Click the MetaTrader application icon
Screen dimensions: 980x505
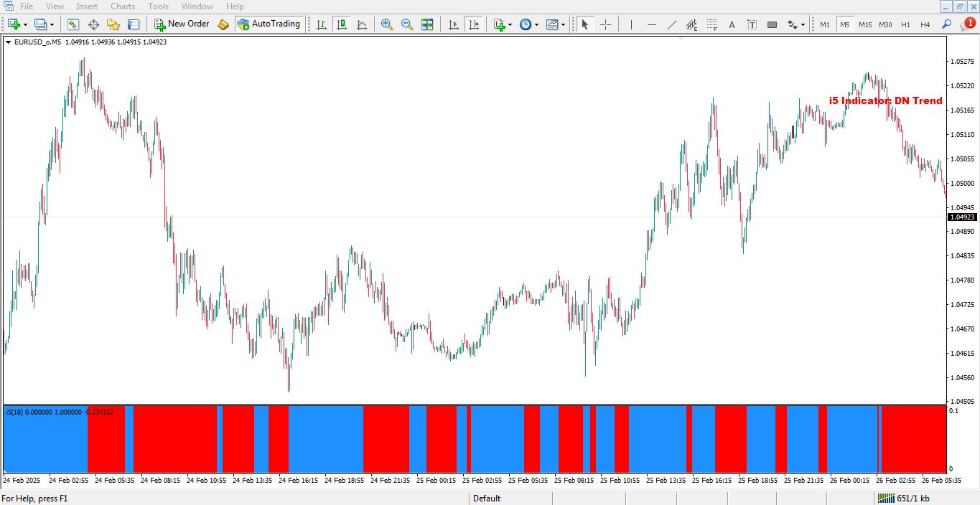pyautogui.click(x=7, y=6)
